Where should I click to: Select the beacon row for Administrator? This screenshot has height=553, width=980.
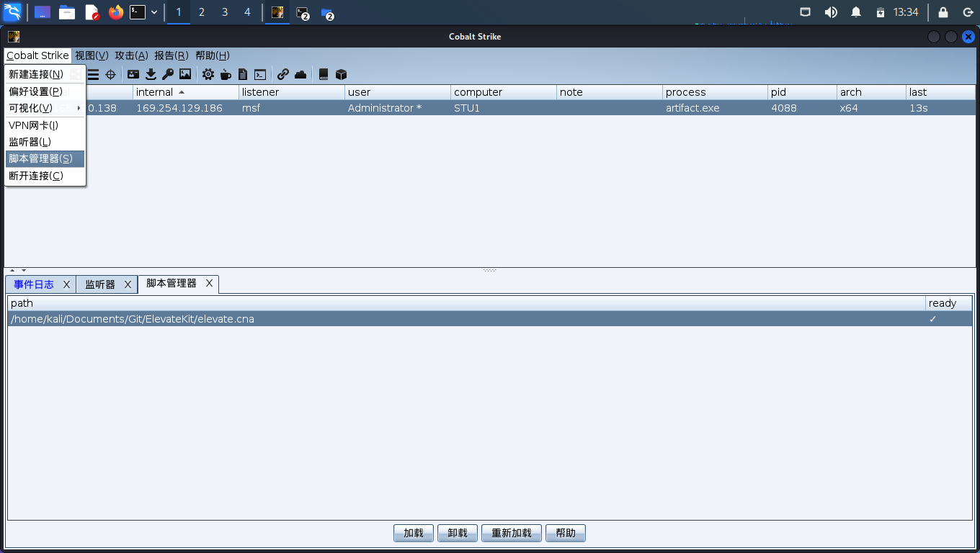pyautogui.click(x=490, y=108)
